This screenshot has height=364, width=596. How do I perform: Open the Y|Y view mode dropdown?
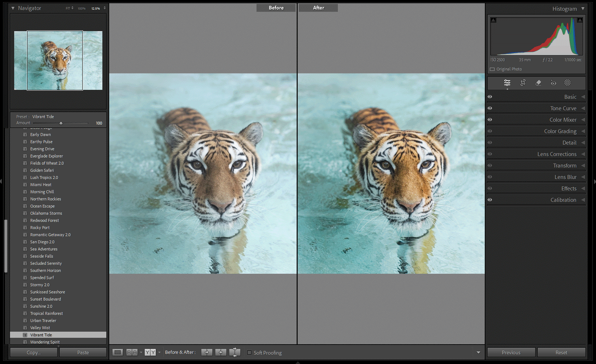click(x=159, y=352)
